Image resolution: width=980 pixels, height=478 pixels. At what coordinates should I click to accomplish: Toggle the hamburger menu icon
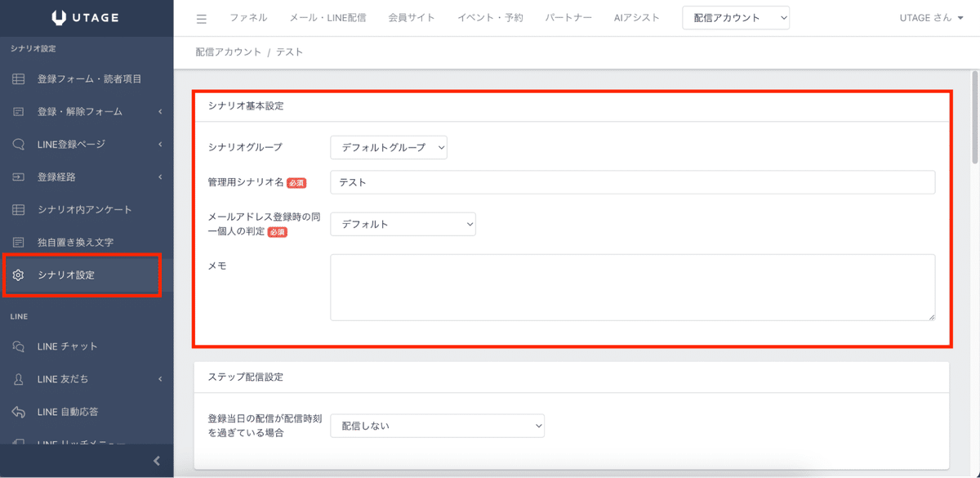[x=202, y=18]
